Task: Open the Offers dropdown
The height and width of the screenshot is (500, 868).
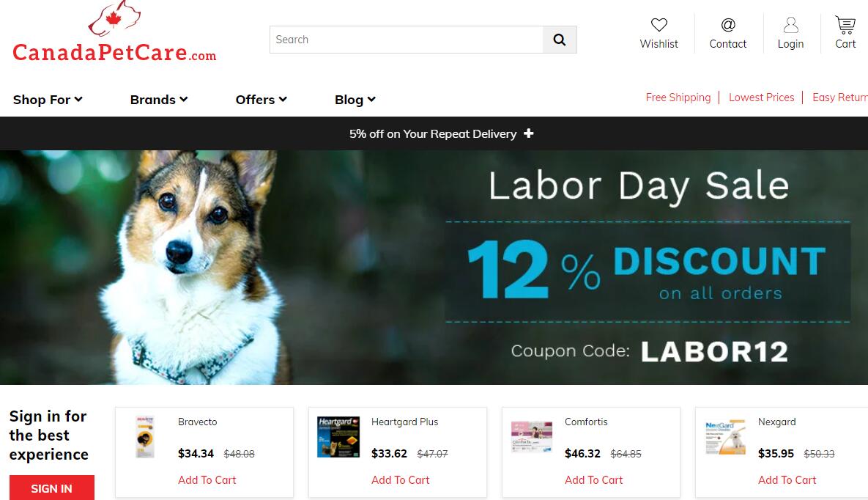Action: click(x=261, y=100)
